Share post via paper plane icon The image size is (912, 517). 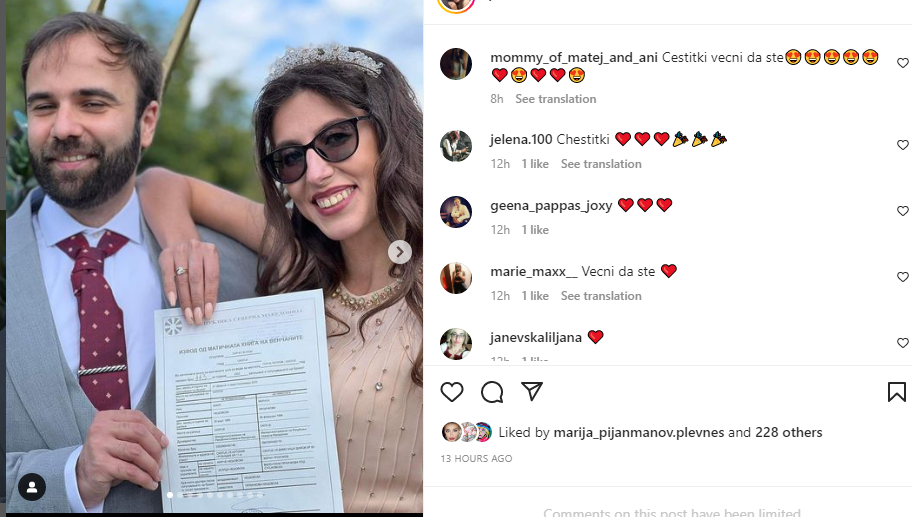point(532,391)
